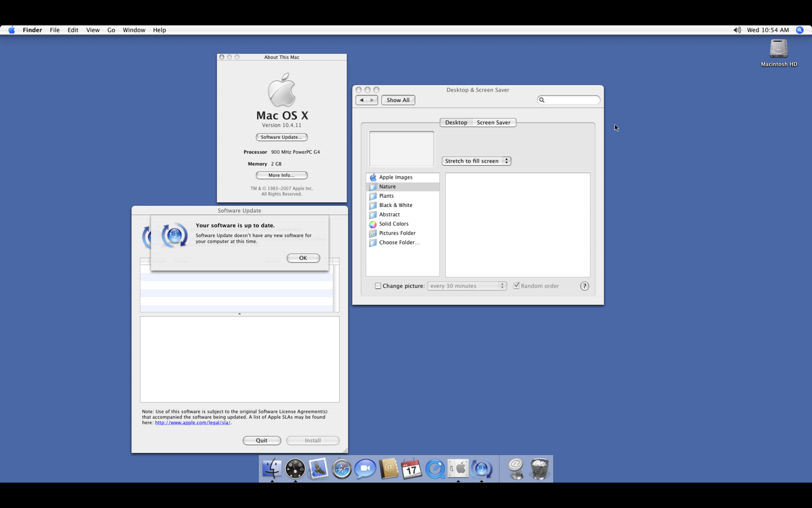The image size is (812, 508).
Task: Click the menu bar clock Wed 10:54 AM
Action: point(768,30)
